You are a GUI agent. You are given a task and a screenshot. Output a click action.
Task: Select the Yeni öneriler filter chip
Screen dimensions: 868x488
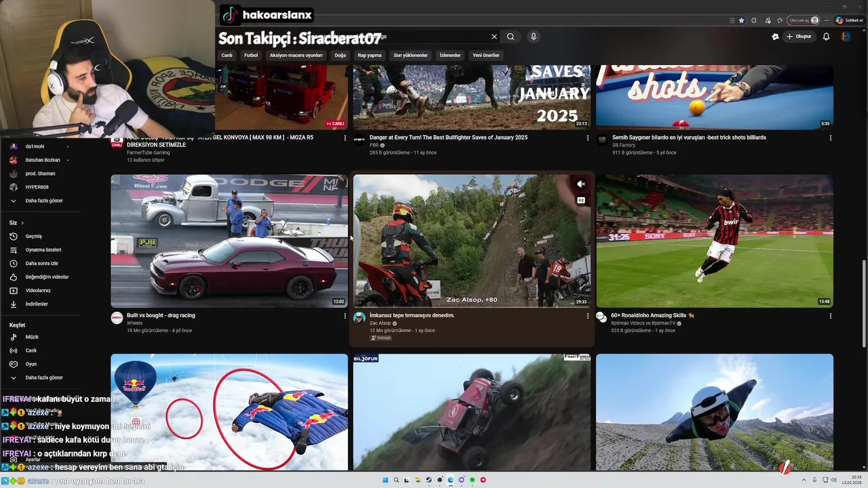click(486, 56)
